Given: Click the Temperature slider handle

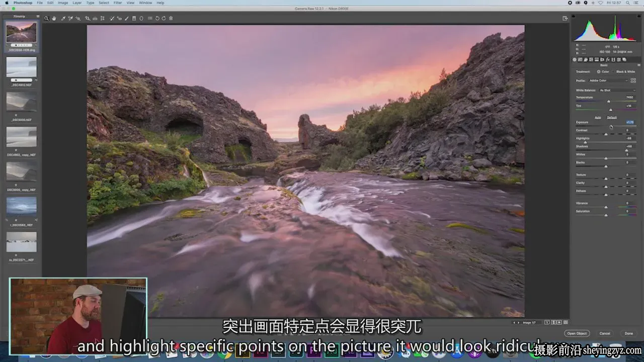Looking at the screenshot, I should [609, 102].
